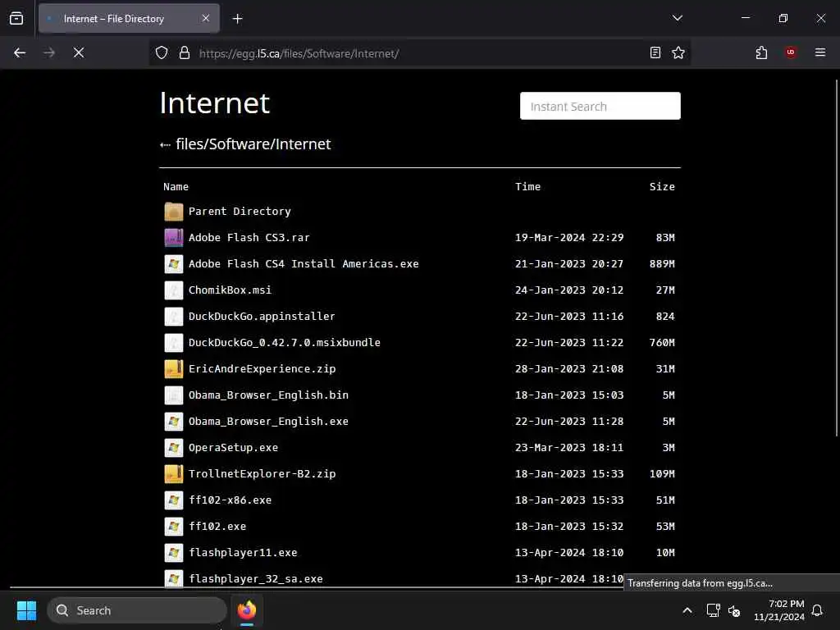Download EricAndreExperience.zip
840x630 pixels.
pos(262,368)
